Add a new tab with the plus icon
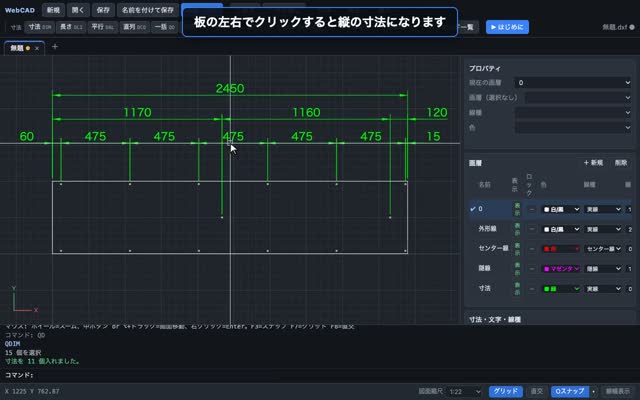The width and height of the screenshot is (640, 400). [55, 47]
